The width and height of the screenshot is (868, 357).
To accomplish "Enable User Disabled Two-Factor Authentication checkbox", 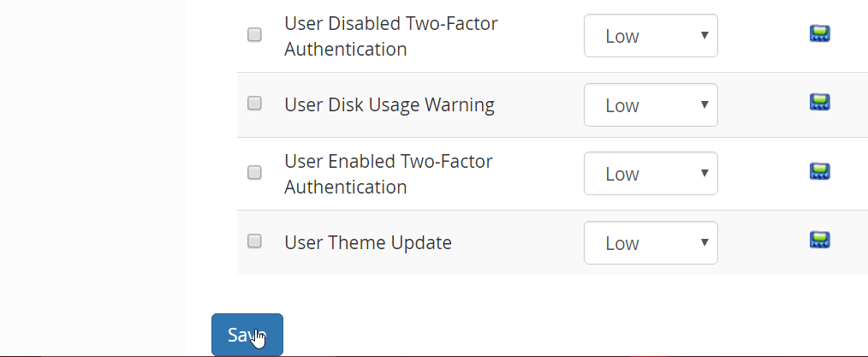I will [x=254, y=35].
